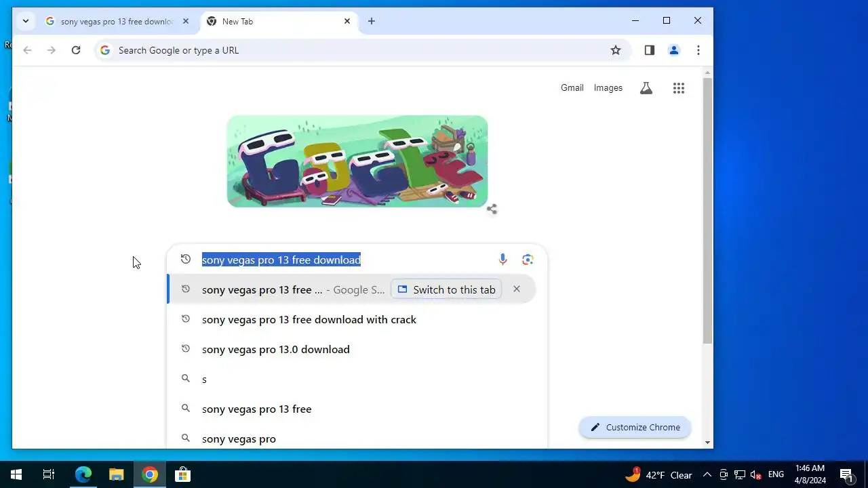The image size is (868, 488).
Task: Open the Images link
Action: click(x=608, y=88)
